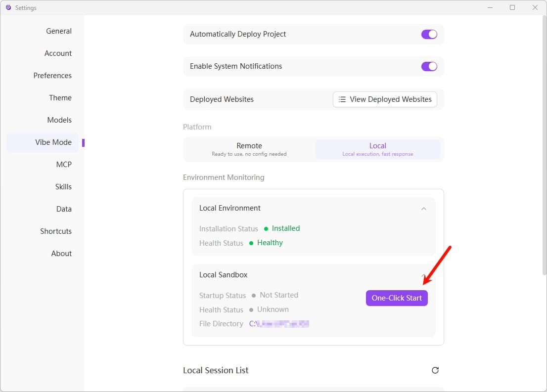Click the File Directory path
The height and width of the screenshot is (392, 547).
click(279, 324)
